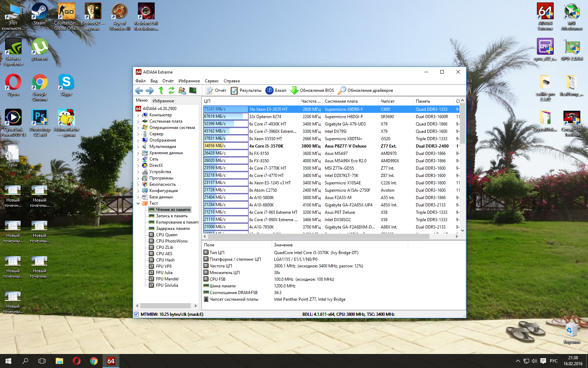Expand the Сервер tree node

[x=138, y=134]
